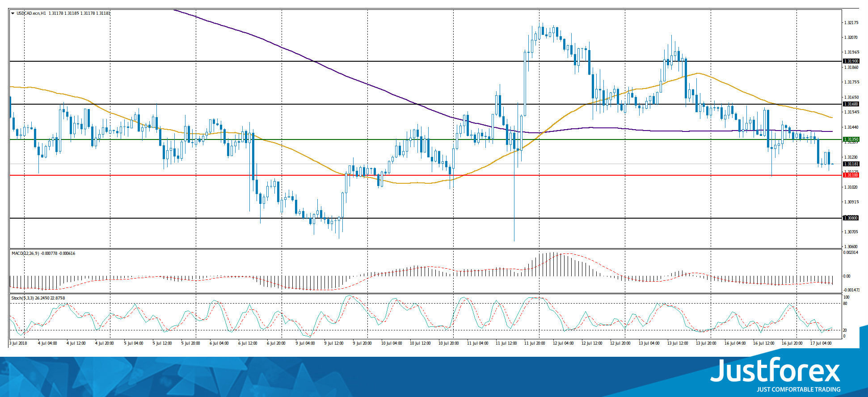Click the 9 Jul 04:00 time axis label
Screen dimensions: 868x397
(305, 343)
